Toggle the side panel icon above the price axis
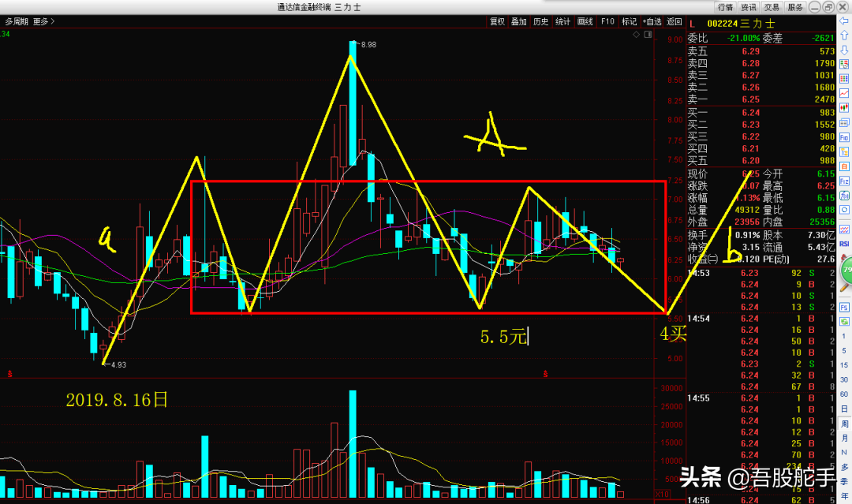Image resolution: width=852 pixels, height=504 pixels. [x=648, y=34]
